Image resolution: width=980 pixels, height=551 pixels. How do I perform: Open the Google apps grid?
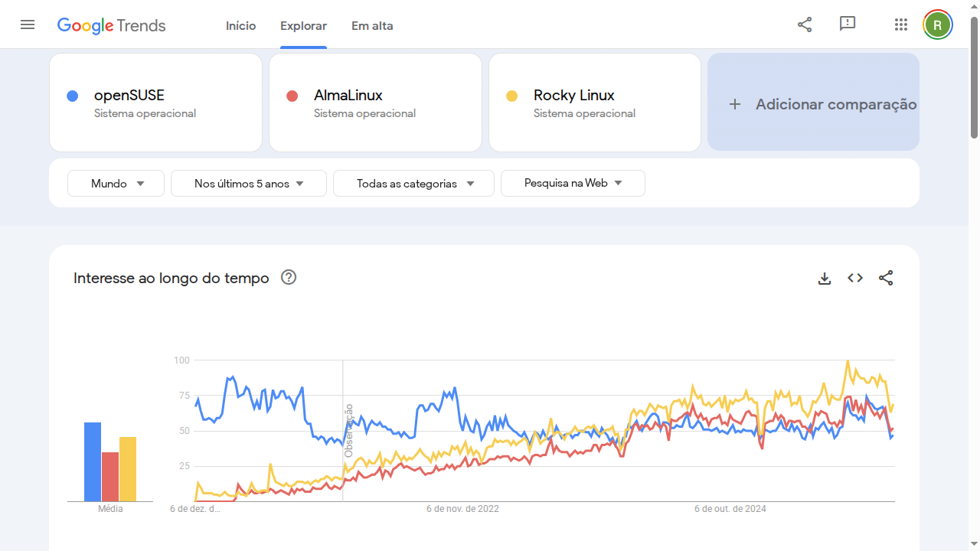[901, 24]
